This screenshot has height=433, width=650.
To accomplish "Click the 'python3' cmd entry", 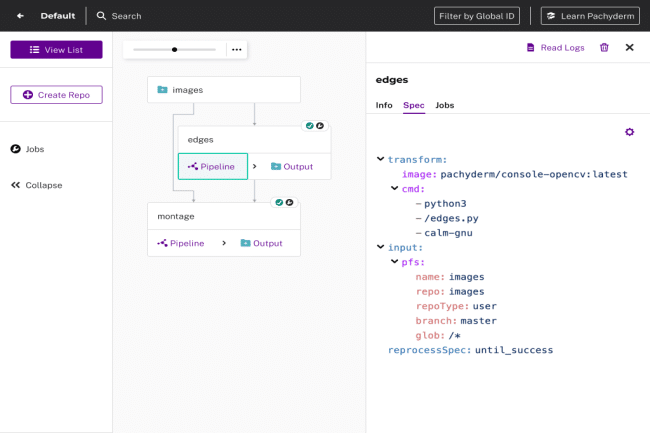I will 445,204.
